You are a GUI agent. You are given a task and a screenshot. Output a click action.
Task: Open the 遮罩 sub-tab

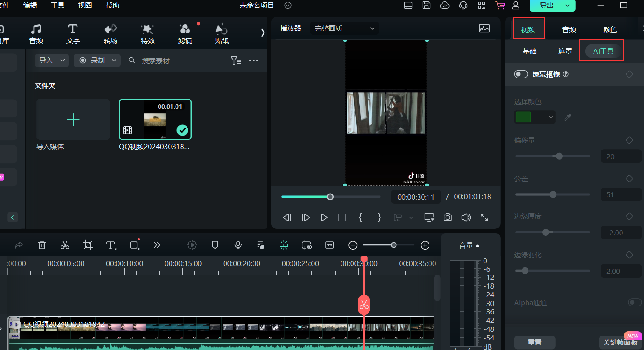[565, 51]
